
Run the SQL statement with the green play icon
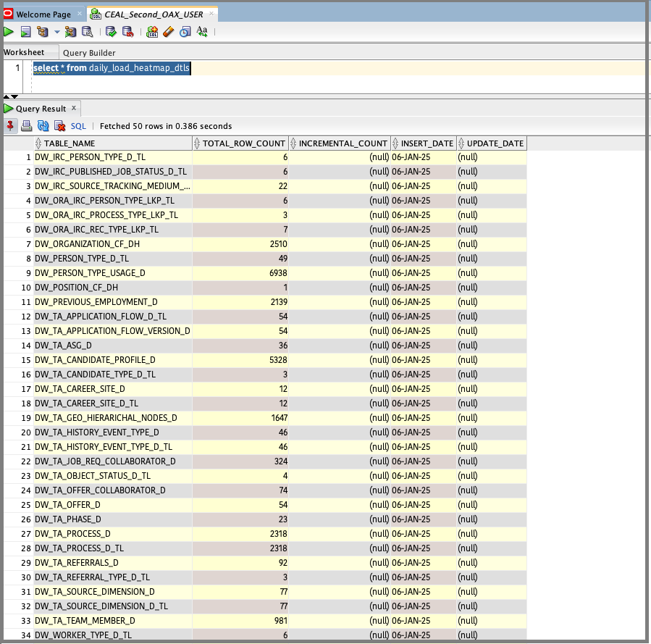tap(9, 32)
